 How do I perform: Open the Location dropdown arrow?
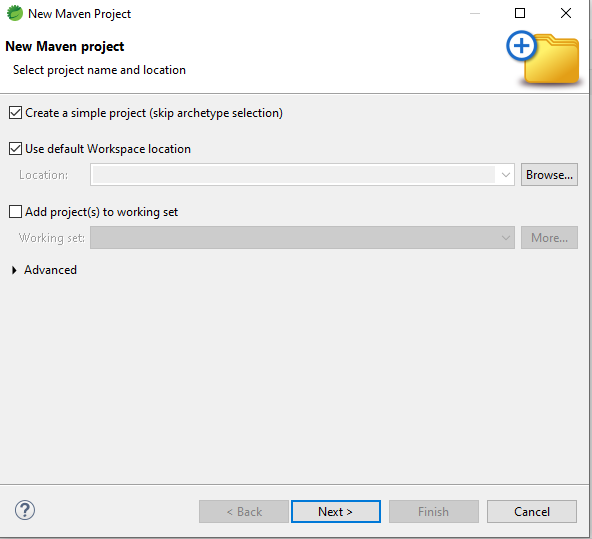tap(506, 175)
